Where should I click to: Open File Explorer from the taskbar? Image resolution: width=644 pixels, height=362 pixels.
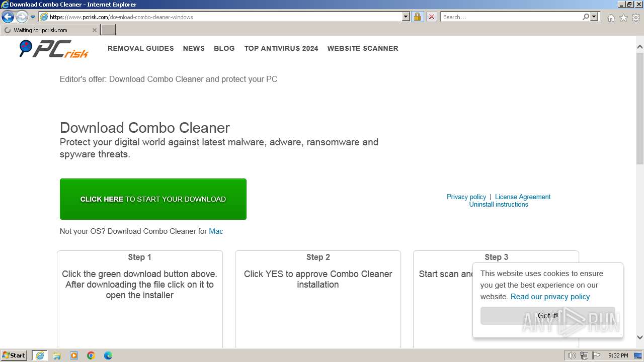click(57, 355)
